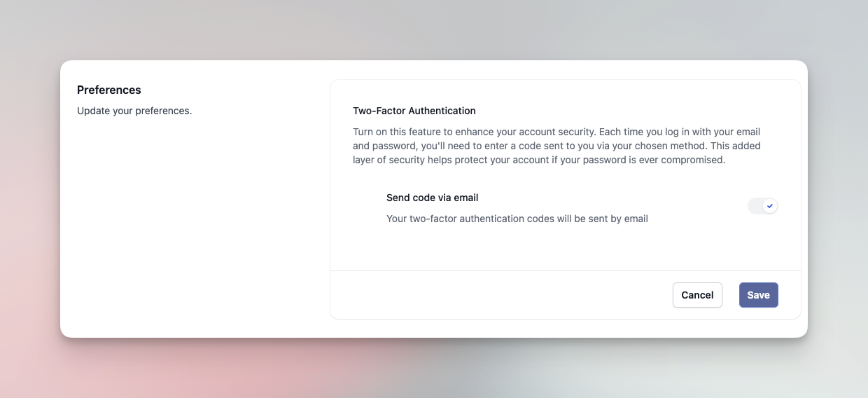Click the "Send code via email" label
Viewport: 868px width, 398px height.
[x=432, y=198]
